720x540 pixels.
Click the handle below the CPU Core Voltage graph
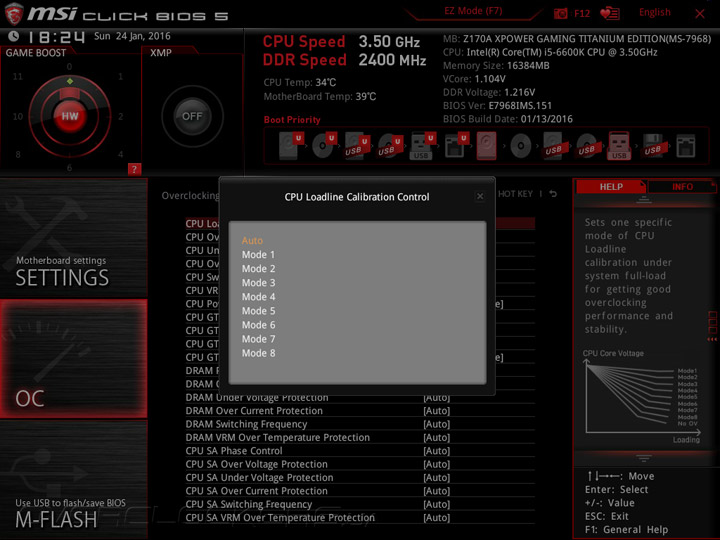pyautogui.click(x=644, y=458)
